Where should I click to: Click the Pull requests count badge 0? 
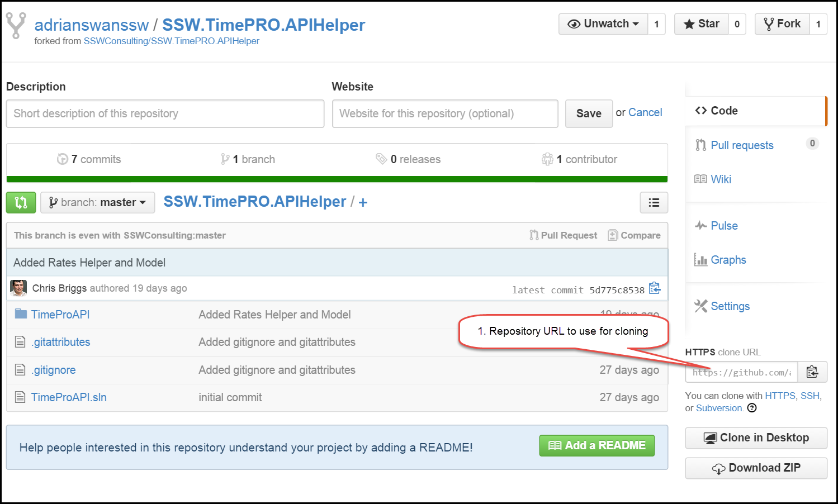click(812, 144)
